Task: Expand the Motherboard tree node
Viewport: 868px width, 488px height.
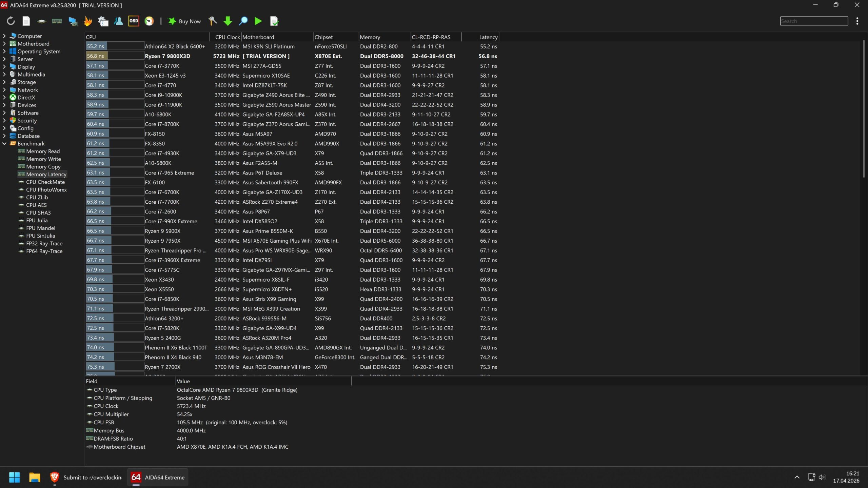Action: (4, 44)
